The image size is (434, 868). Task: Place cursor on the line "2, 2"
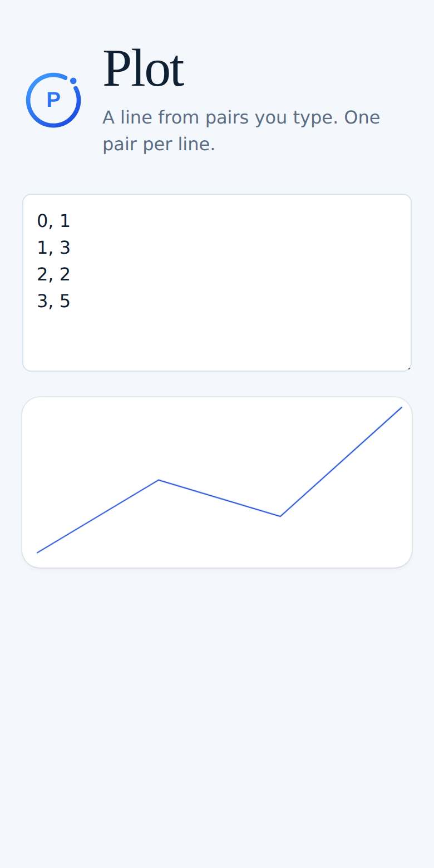[53, 274]
